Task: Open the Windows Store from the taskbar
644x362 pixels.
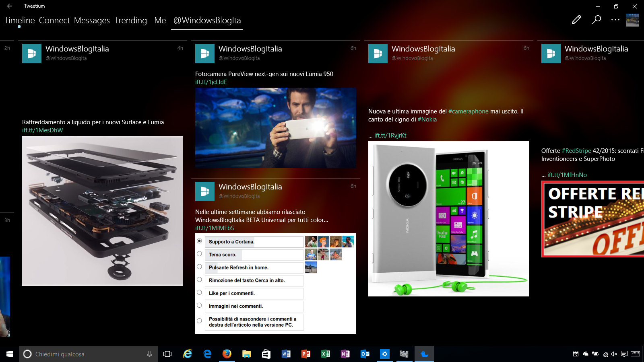Action: (266, 354)
